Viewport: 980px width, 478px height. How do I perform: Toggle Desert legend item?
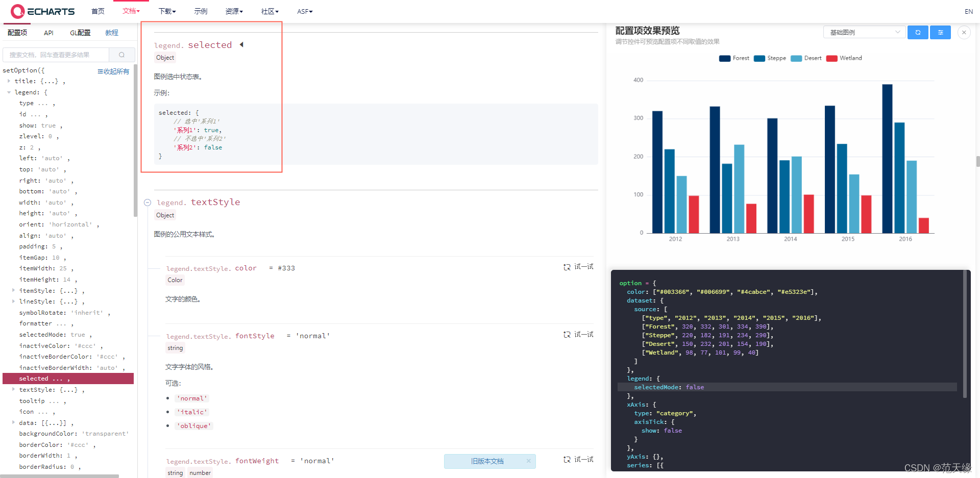tap(806, 58)
